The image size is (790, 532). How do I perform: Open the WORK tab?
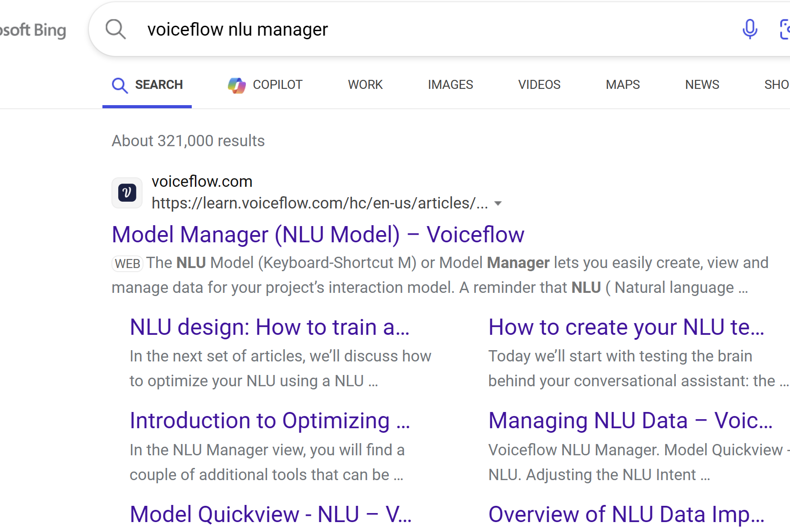tap(365, 85)
